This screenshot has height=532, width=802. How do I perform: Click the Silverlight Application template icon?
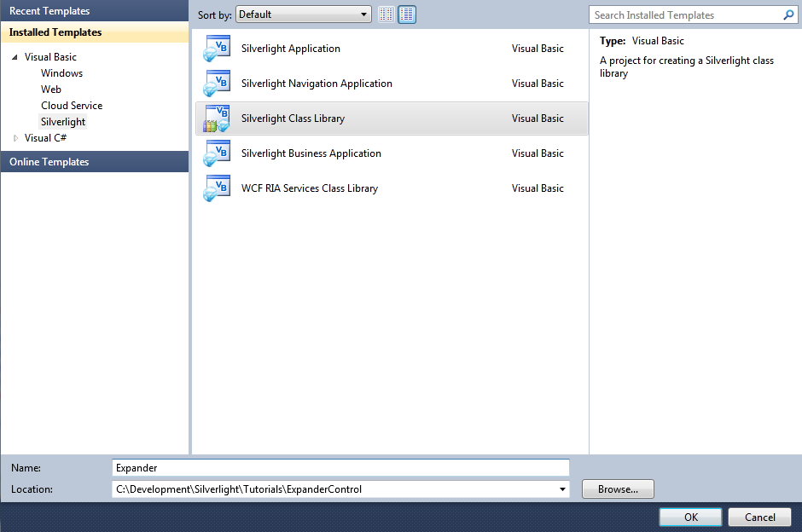coord(217,49)
